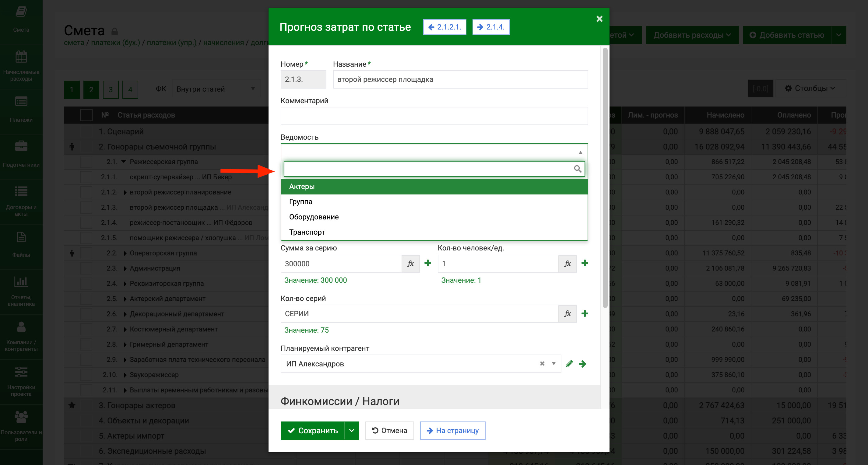Open Подотчетники briefcase icon
This screenshot has width=868, height=465.
pos(21,146)
